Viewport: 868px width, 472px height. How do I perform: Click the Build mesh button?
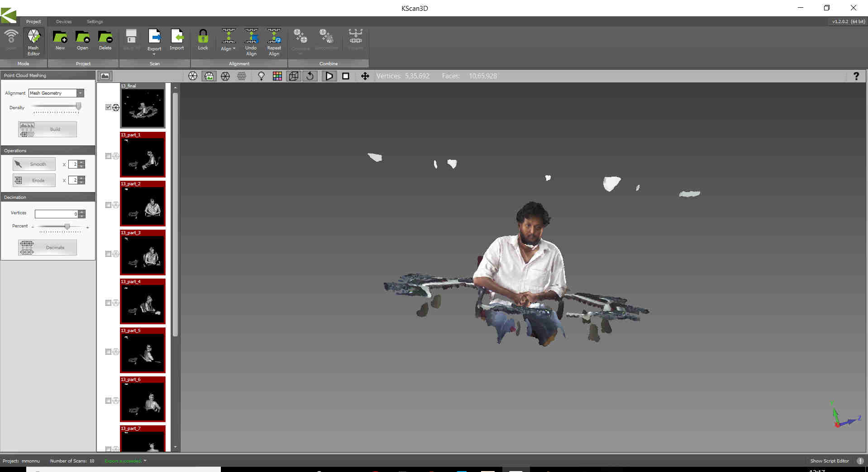48,129
